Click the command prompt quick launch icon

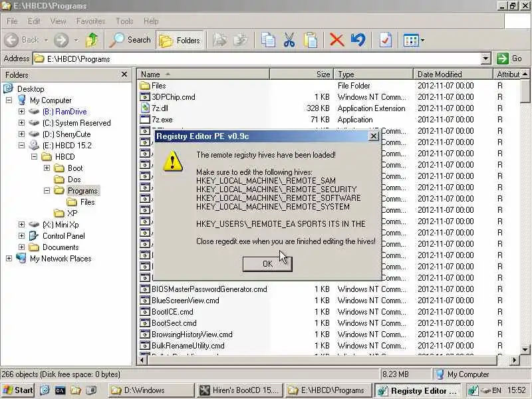[60, 390]
